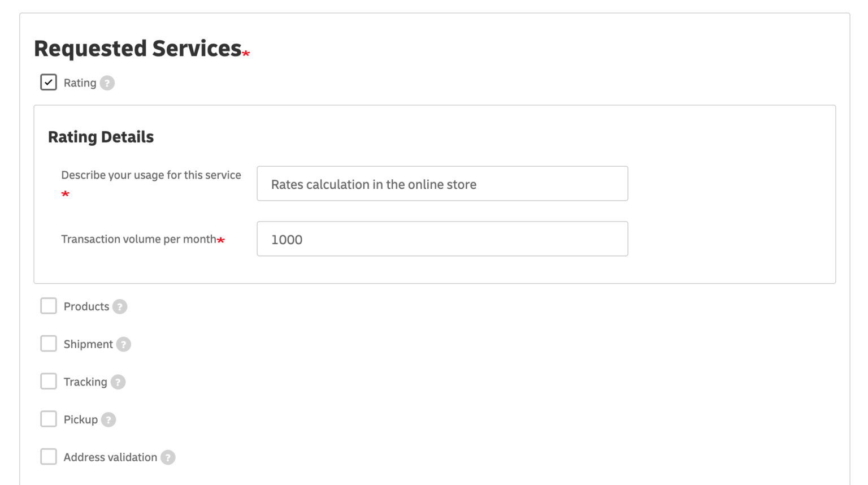Click the text '1000' in the volume field
The image size is (868, 485).
click(287, 239)
